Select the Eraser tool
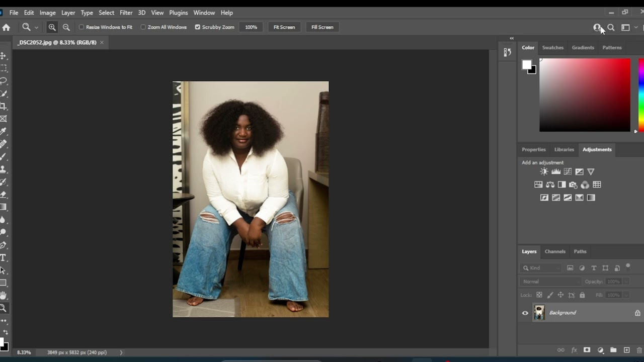Viewport: 644px width, 362px height. (x=3, y=194)
